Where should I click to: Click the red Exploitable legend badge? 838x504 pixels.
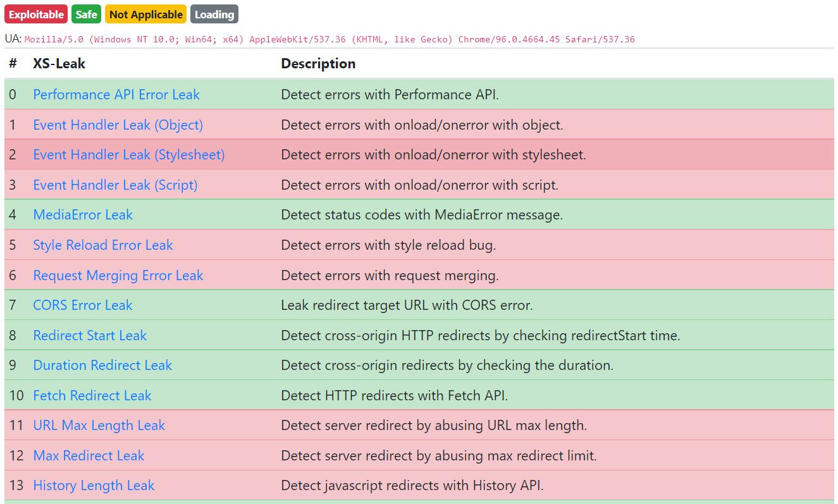[x=37, y=15]
